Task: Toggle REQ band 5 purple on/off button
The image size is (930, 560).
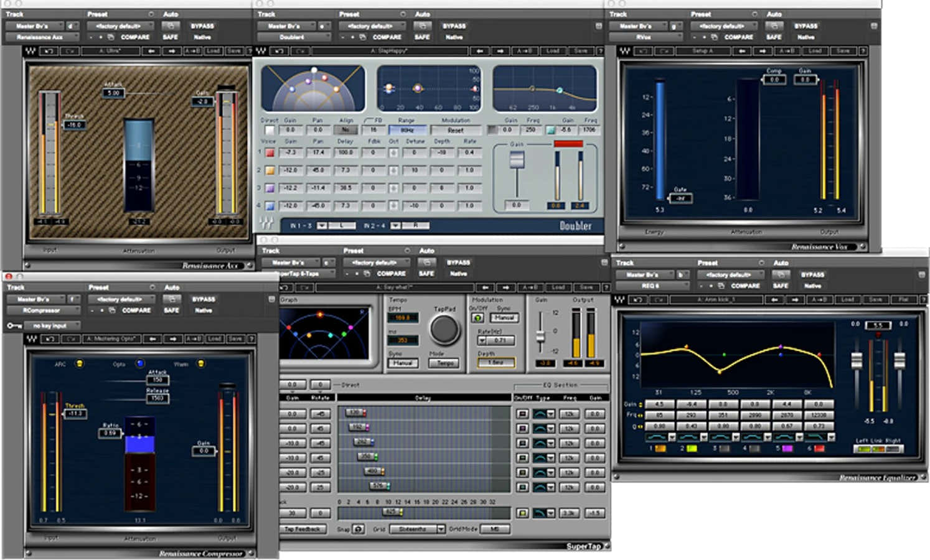Action: [x=787, y=448]
